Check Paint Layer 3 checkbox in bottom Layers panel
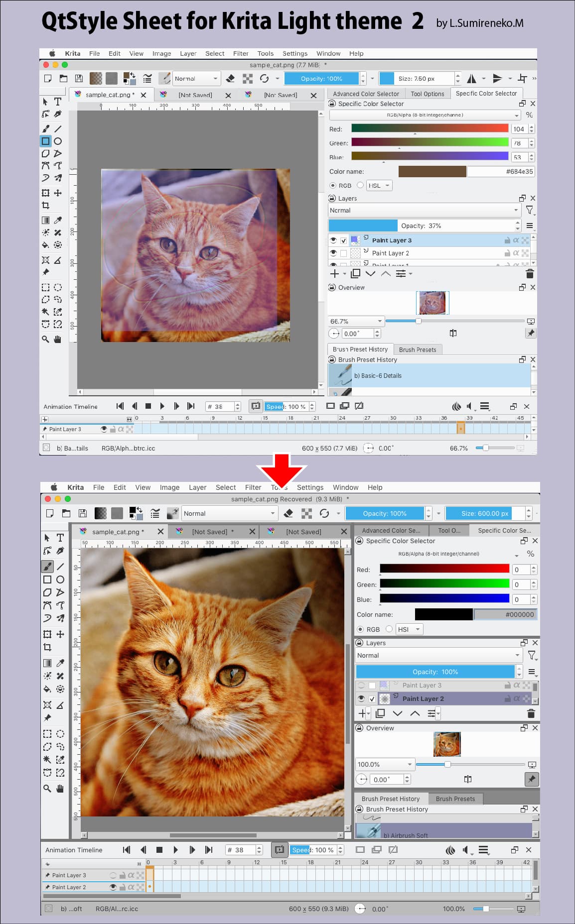This screenshot has width=575, height=924. pyautogui.click(x=372, y=686)
